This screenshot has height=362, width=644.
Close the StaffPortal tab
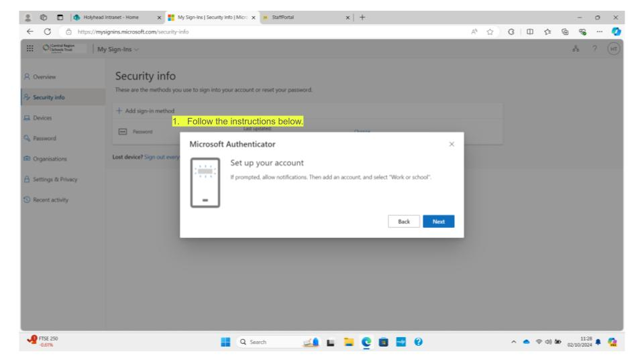[x=347, y=17]
